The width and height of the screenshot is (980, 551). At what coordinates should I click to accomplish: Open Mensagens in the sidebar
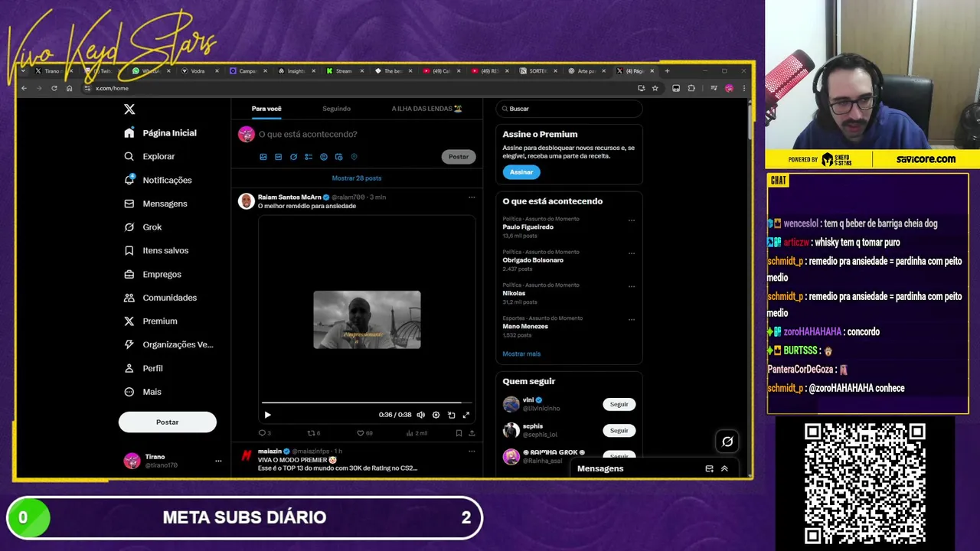point(155,204)
